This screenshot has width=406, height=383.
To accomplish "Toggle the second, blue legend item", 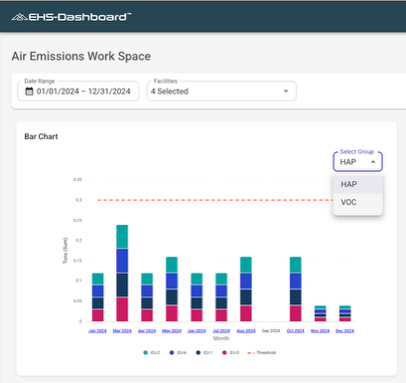I will 178,353.
